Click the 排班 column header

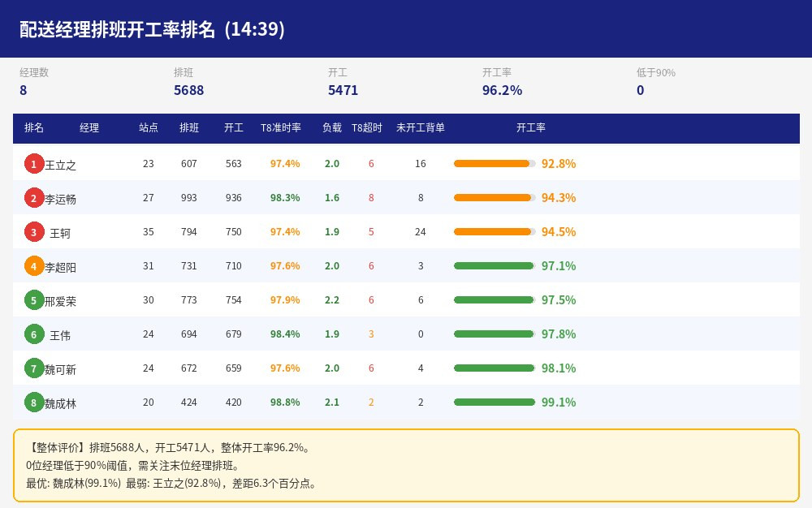[x=189, y=127]
